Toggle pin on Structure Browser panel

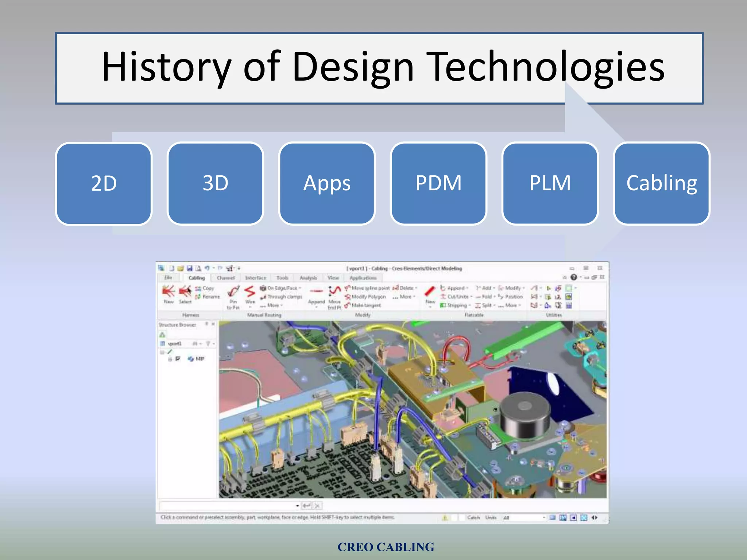[x=206, y=324]
